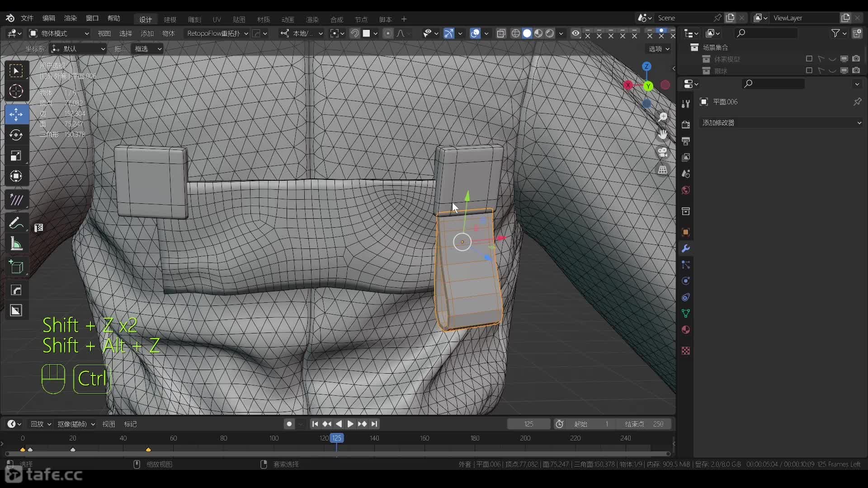This screenshot has height=488, width=868.
Task: Open the 帮助 menu
Action: 114,18
